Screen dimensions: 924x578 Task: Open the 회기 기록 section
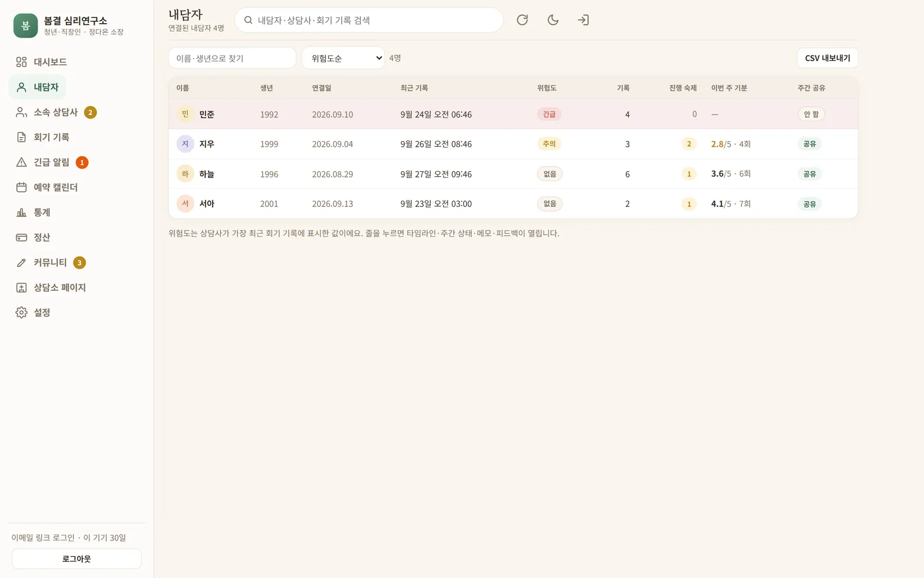coord(43,137)
